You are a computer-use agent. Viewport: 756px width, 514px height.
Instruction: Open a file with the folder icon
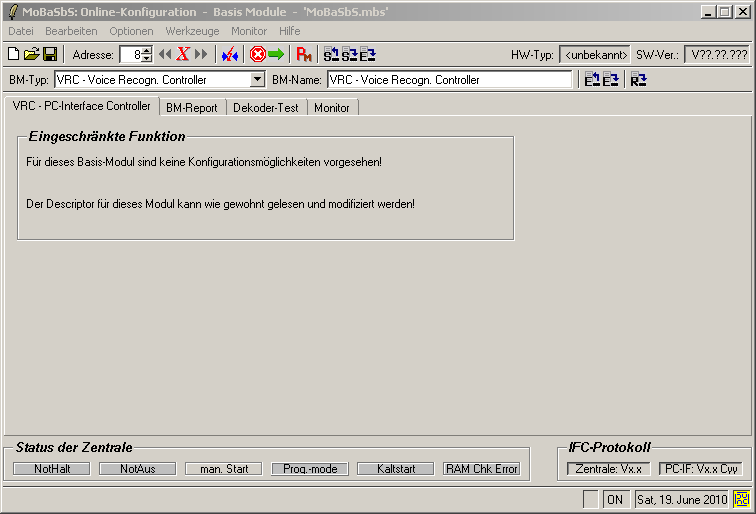click(31, 55)
